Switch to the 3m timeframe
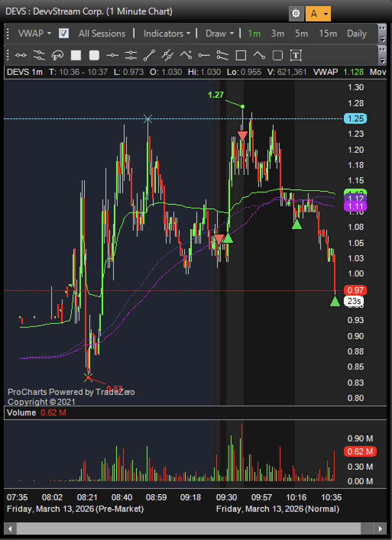The height and width of the screenshot is (540, 392). coord(278,33)
